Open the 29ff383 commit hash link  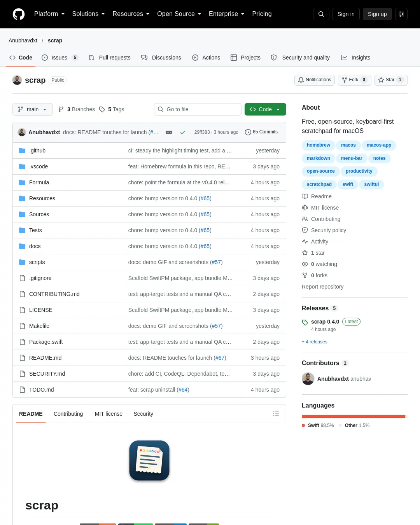click(x=202, y=132)
